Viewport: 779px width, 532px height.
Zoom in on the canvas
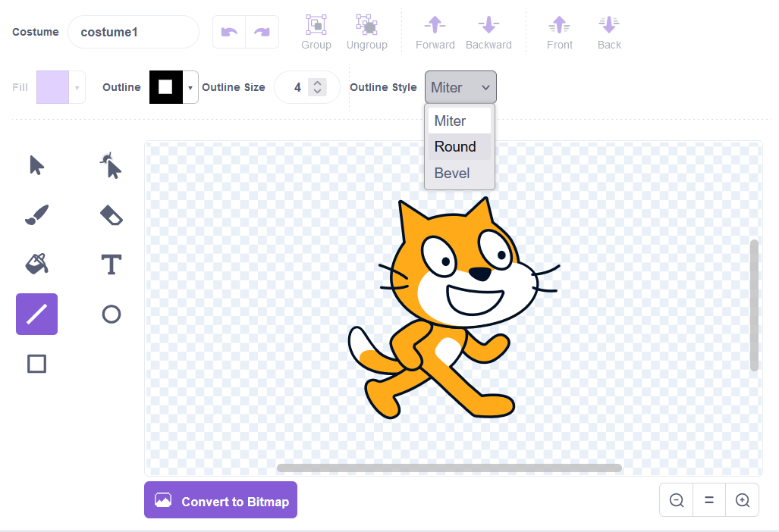pos(743,500)
